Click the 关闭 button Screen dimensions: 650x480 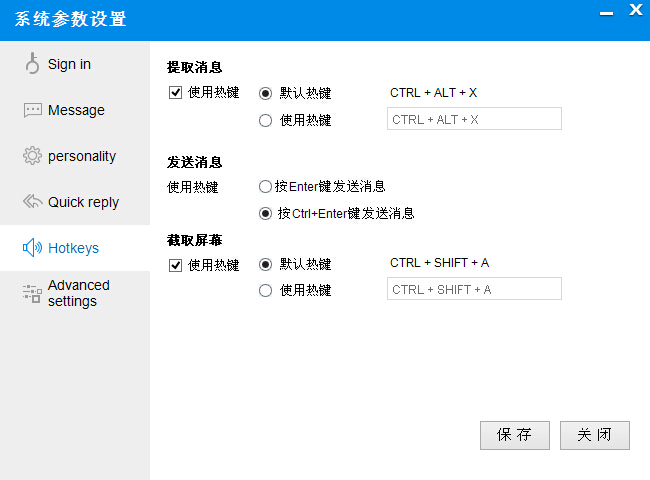click(x=595, y=435)
